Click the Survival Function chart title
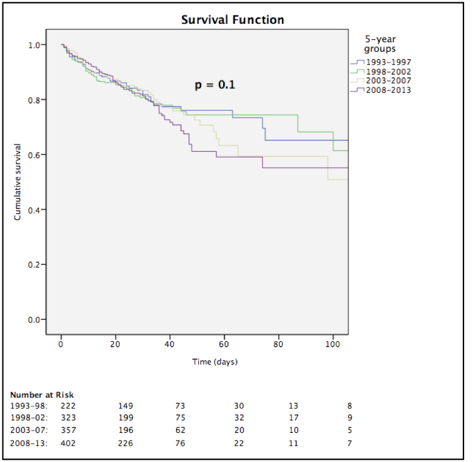This screenshot has width=476, height=462. (233, 20)
